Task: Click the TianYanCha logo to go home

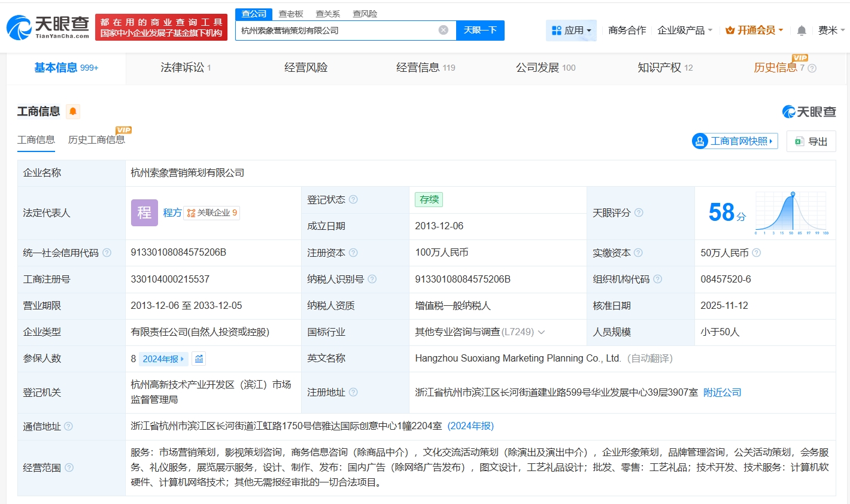Action: [48, 27]
